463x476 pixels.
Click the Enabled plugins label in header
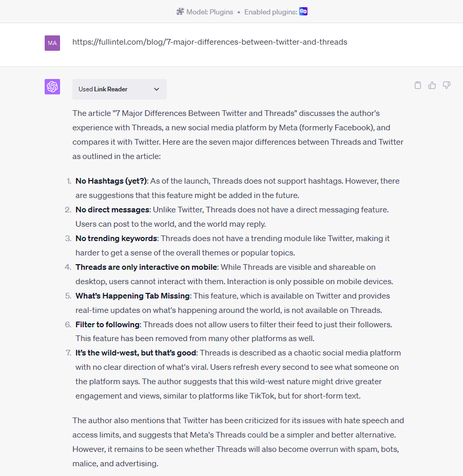point(271,12)
